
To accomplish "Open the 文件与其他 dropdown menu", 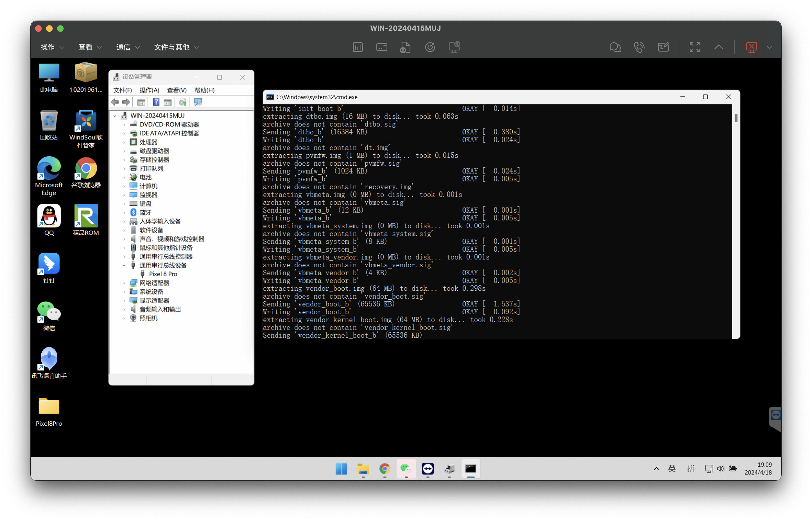I will (x=176, y=47).
